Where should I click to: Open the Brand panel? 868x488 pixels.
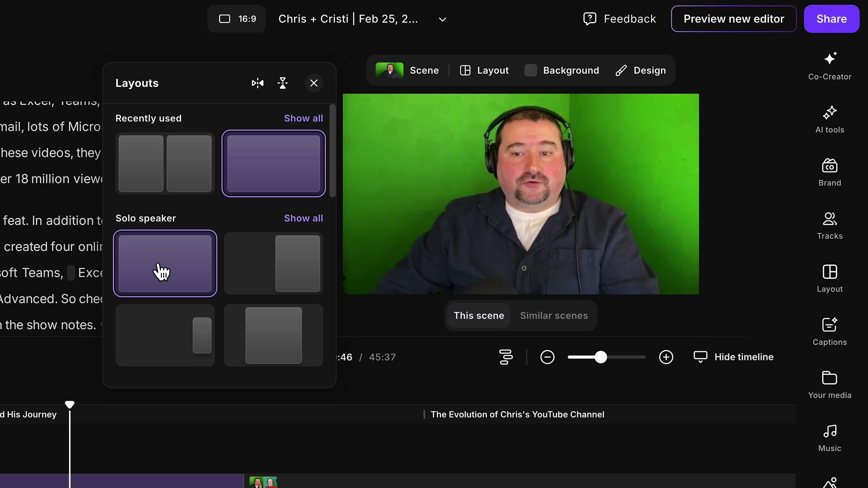[829, 172]
